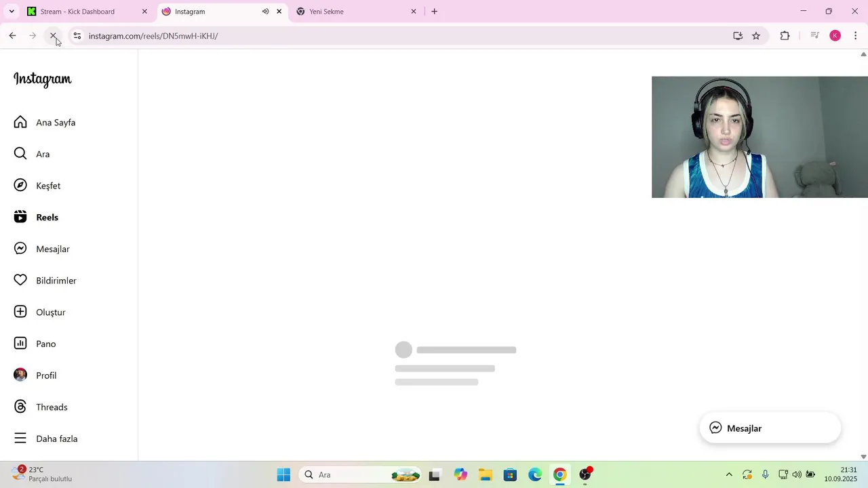Click the Daha fazla label
The height and width of the screenshot is (488, 868).
57,439
